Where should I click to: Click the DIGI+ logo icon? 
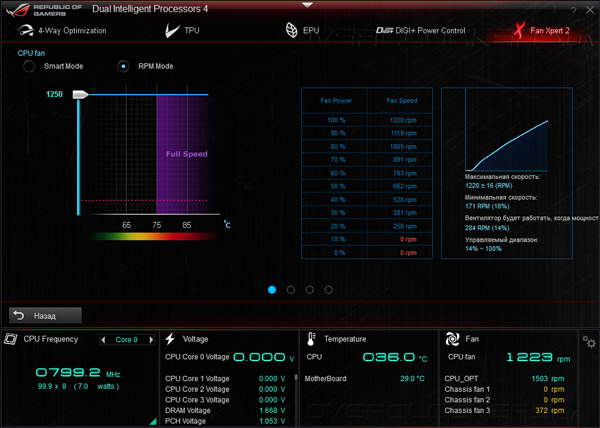point(384,31)
